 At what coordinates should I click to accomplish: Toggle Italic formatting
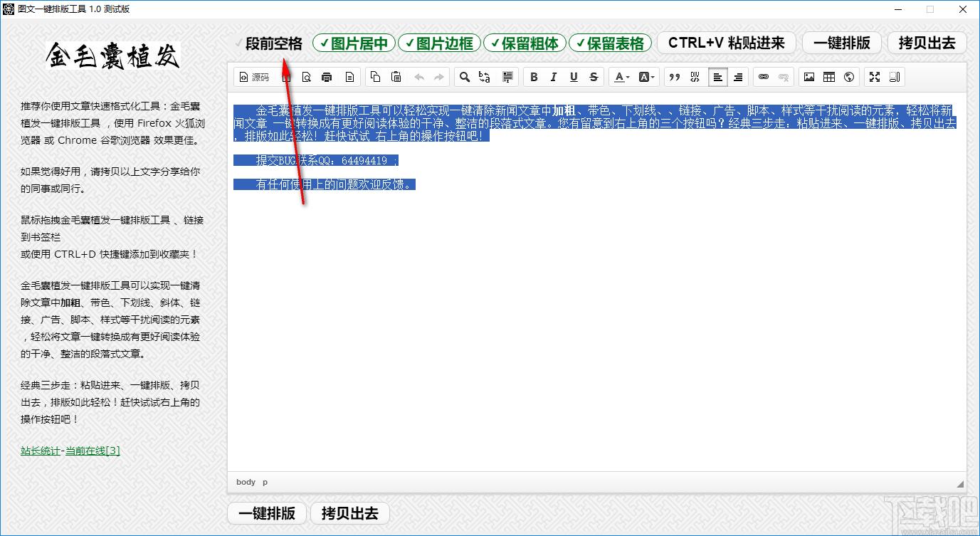pyautogui.click(x=554, y=77)
